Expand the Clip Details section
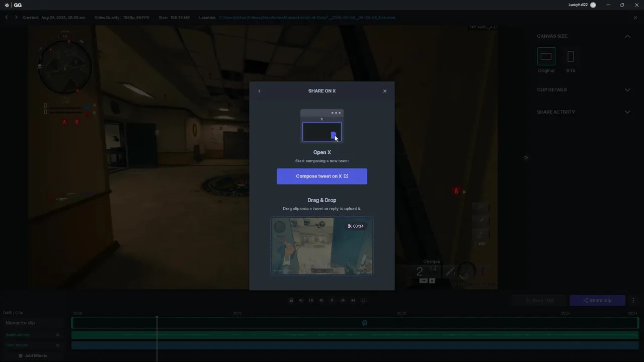 click(627, 90)
